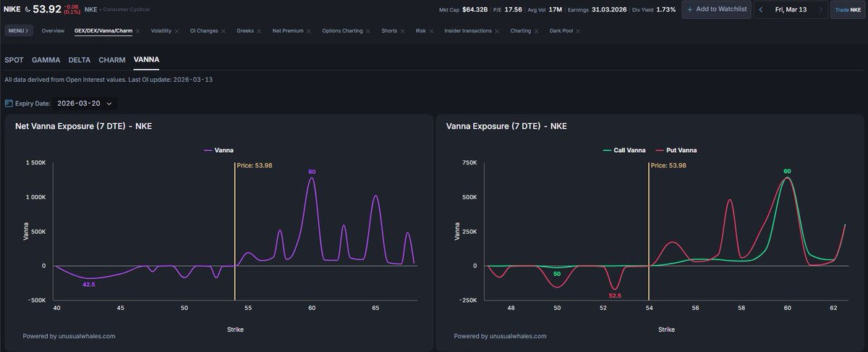Open the Overview tab
Viewport: 868px width, 352px height.
coord(53,31)
